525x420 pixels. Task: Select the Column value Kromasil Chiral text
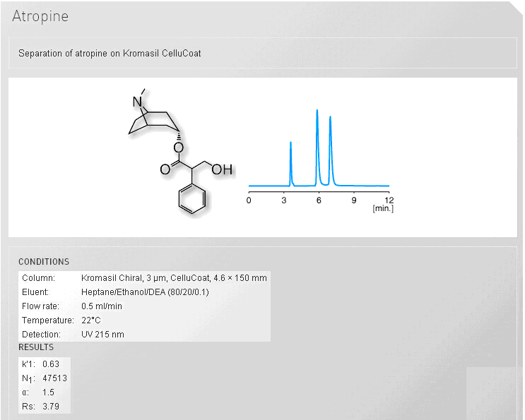pyautogui.click(x=174, y=278)
